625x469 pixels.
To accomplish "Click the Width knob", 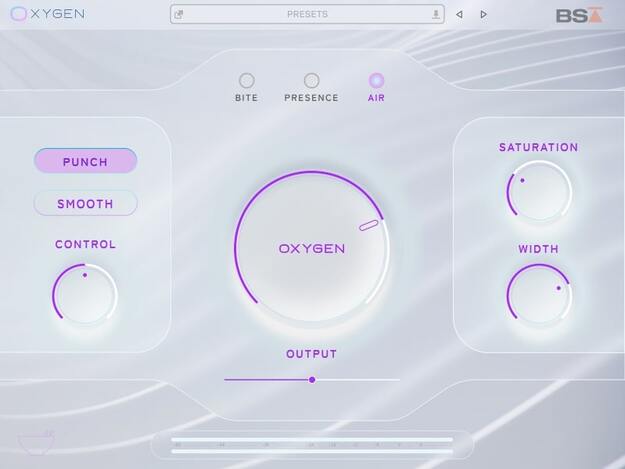I will tap(539, 294).
